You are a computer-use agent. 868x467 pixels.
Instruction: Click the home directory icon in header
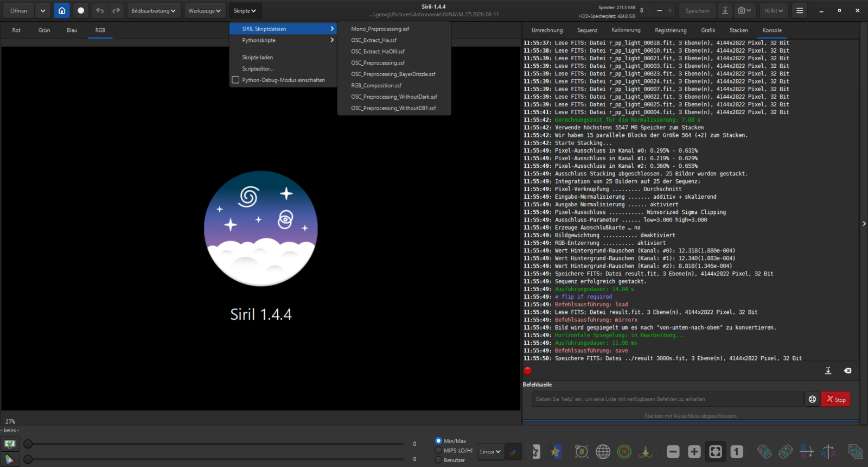pyautogui.click(x=62, y=10)
